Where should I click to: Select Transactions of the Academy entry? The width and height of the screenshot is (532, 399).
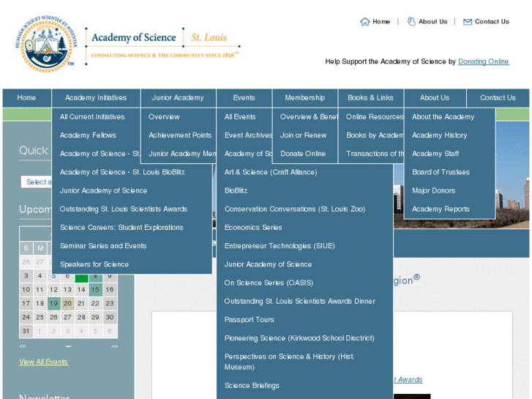[x=375, y=154]
